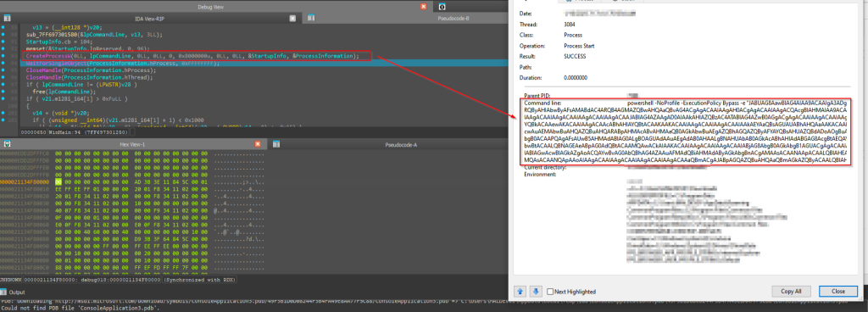Click the Close button in event dialog
Image resolution: width=868 pixels, height=312 pixels.
point(838,291)
